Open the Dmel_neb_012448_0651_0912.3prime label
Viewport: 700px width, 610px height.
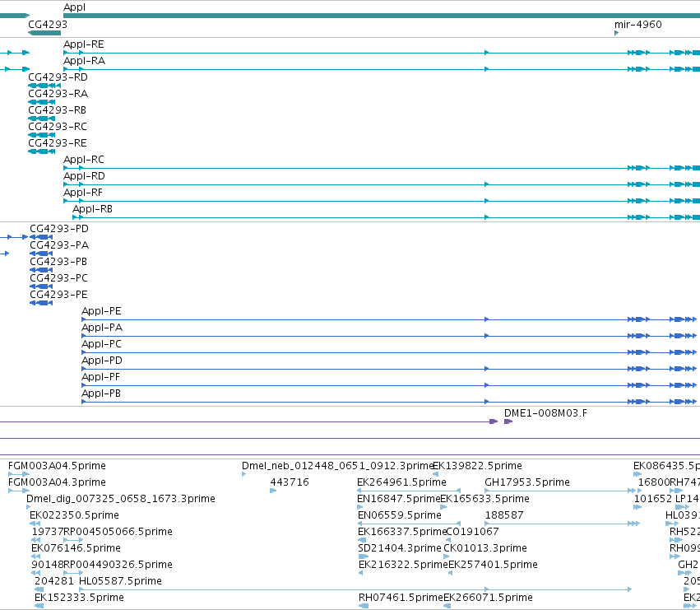338,466
